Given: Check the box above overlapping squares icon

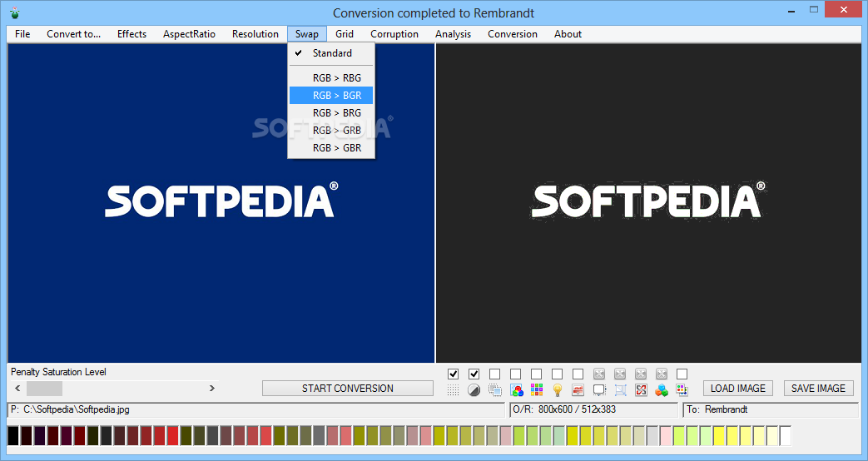Looking at the screenshot, I should point(495,374).
